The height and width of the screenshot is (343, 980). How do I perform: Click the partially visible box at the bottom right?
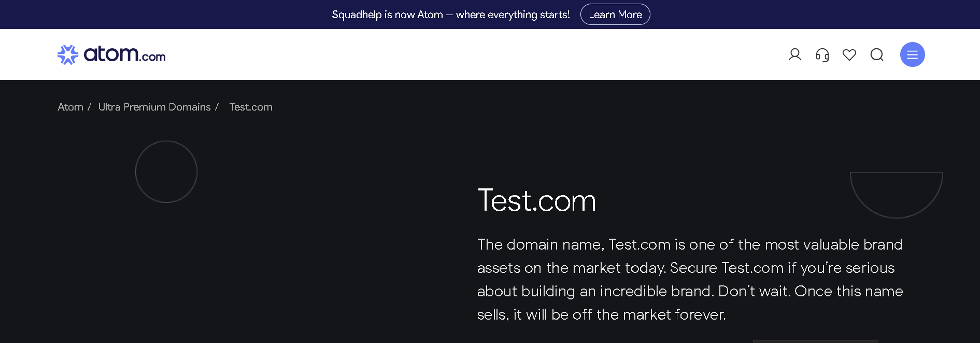[816, 341]
